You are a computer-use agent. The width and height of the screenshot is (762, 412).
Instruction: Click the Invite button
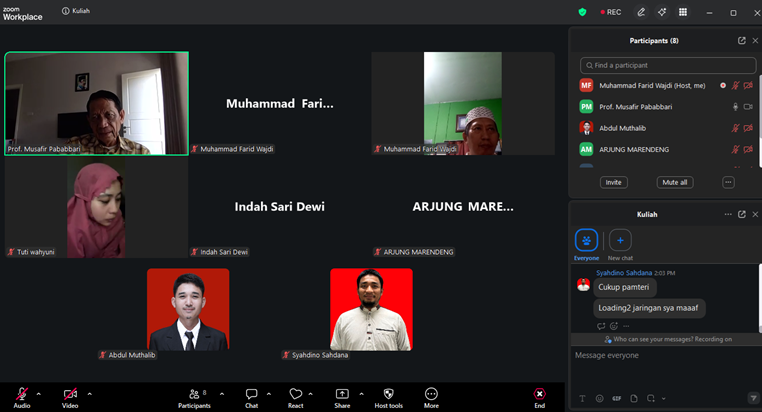click(614, 182)
